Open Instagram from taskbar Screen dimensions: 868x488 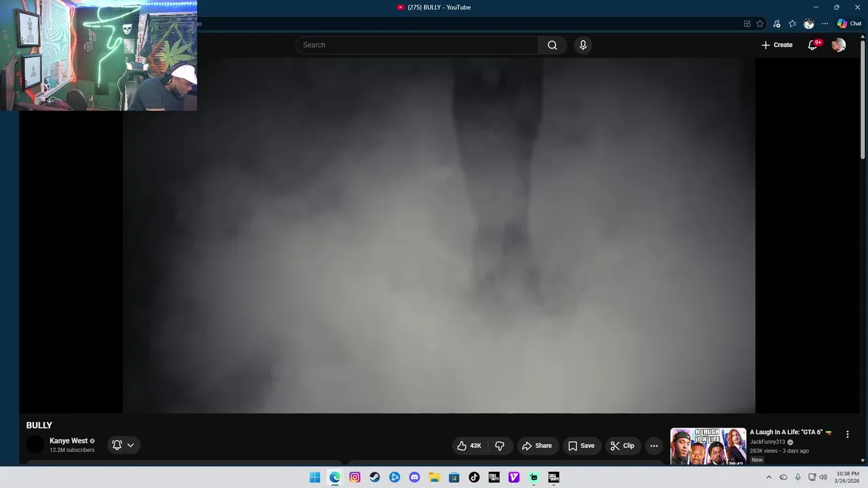coord(355,477)
